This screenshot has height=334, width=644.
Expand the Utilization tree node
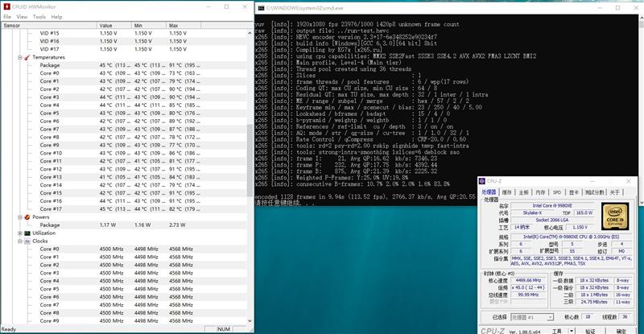[19, 233]
